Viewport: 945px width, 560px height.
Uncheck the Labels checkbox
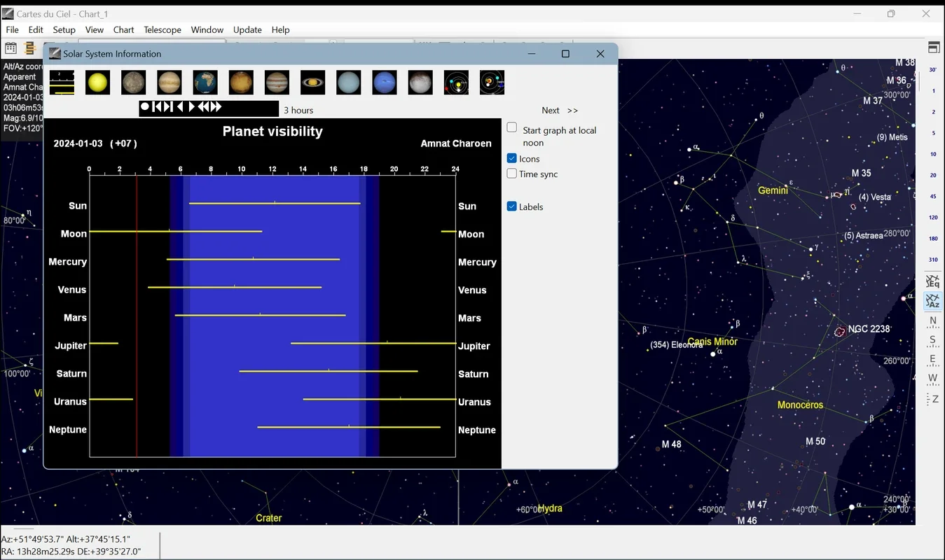(512, 206)
